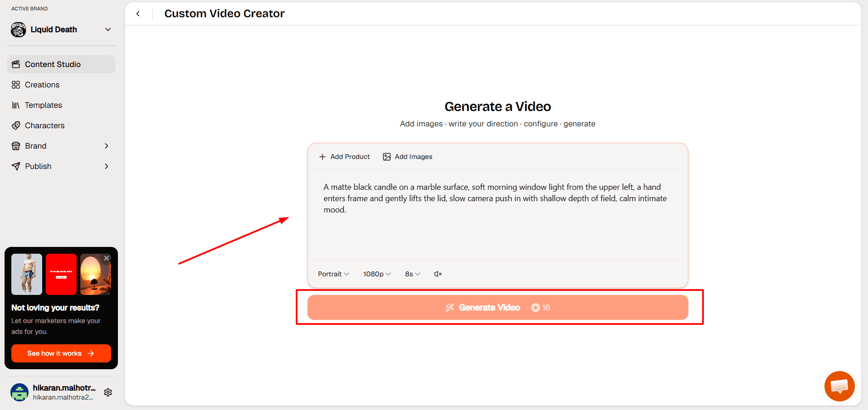Click the hikaran.malhotr account name

coord(64,388)
